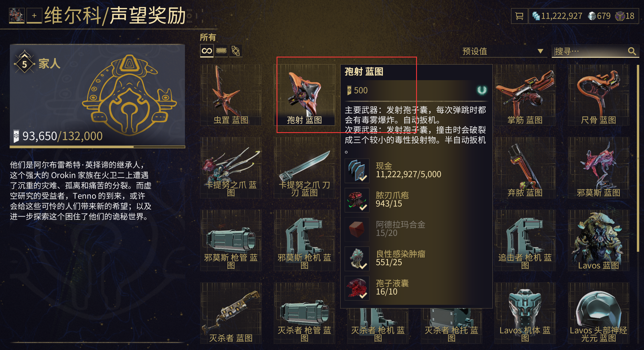The height and width of the screenshot is (350, 644).
Task: Open the shopping cart icon
Action: coord(519,16)
